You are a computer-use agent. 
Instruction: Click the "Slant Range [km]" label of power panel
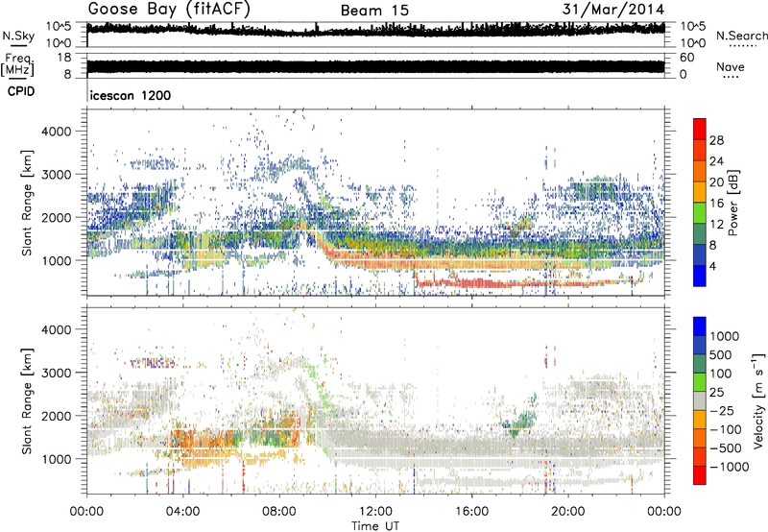pyautogui.click(x=27, y=203)
